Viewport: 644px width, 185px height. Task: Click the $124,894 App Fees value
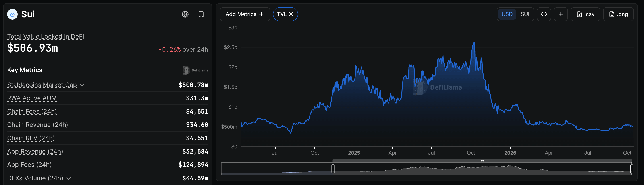pyautogui.click(x=193, y=165)
